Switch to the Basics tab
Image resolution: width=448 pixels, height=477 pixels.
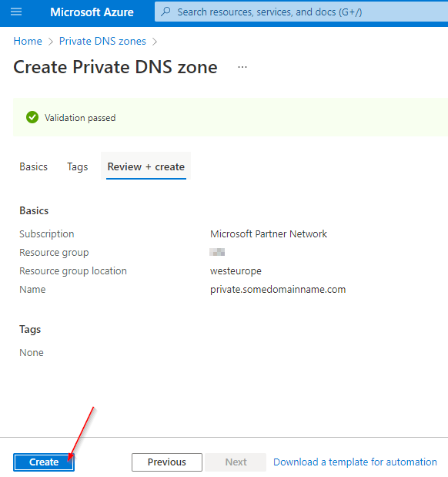pyautogui.click(x=33, y=166)
